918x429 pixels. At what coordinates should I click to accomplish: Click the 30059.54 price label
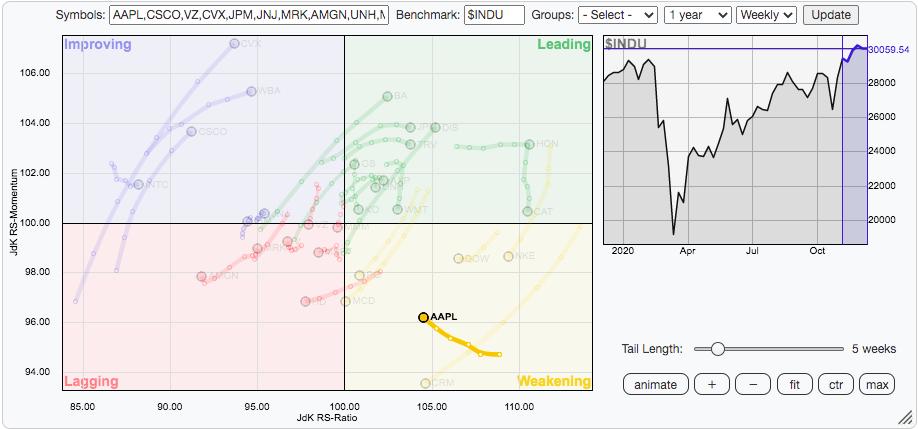888,50
